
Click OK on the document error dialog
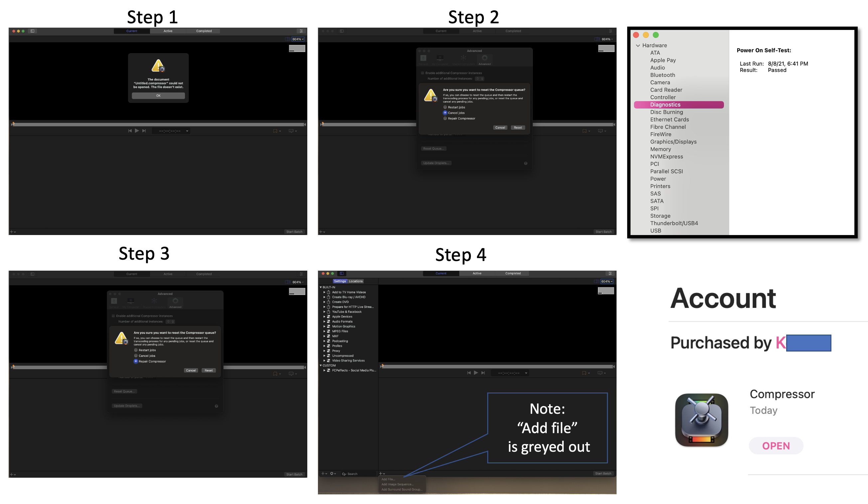pos(158,96)
